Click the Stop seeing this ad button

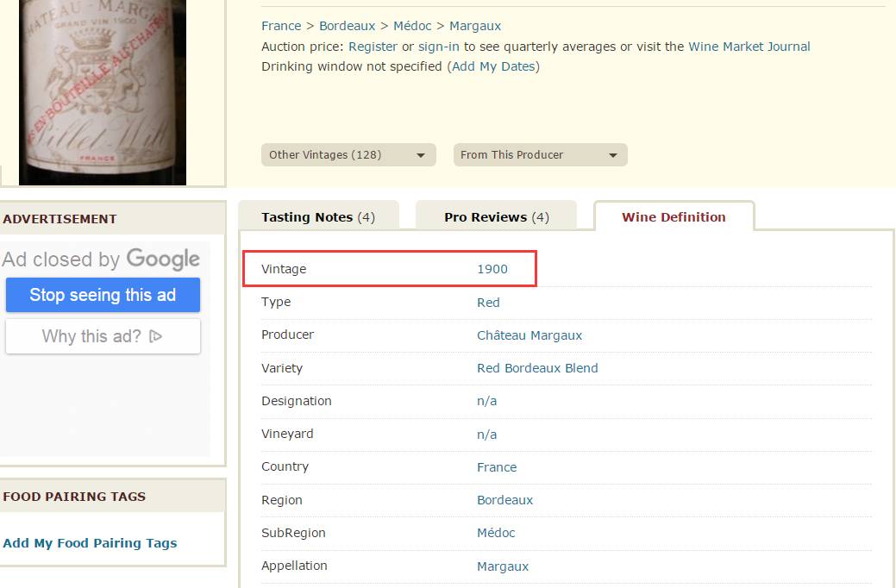pos(103,295)
